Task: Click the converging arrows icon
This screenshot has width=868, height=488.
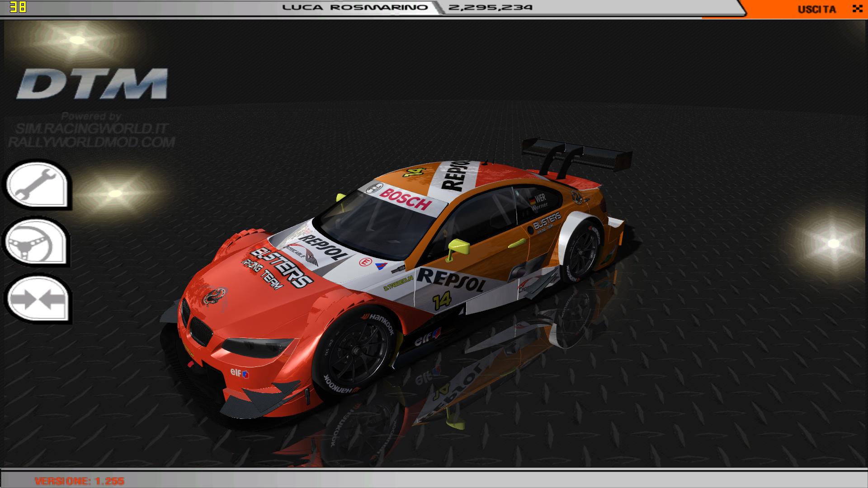Action: coord(38,299)
